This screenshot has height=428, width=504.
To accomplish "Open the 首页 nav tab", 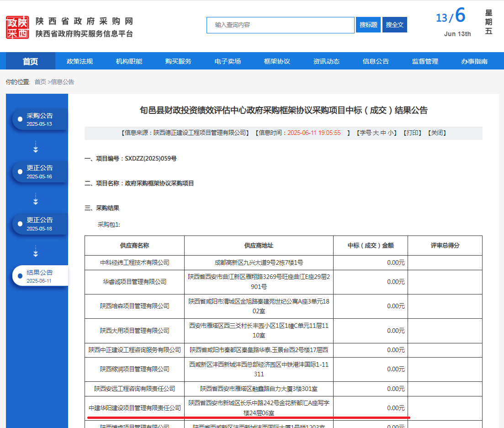I will coord(31,61).
